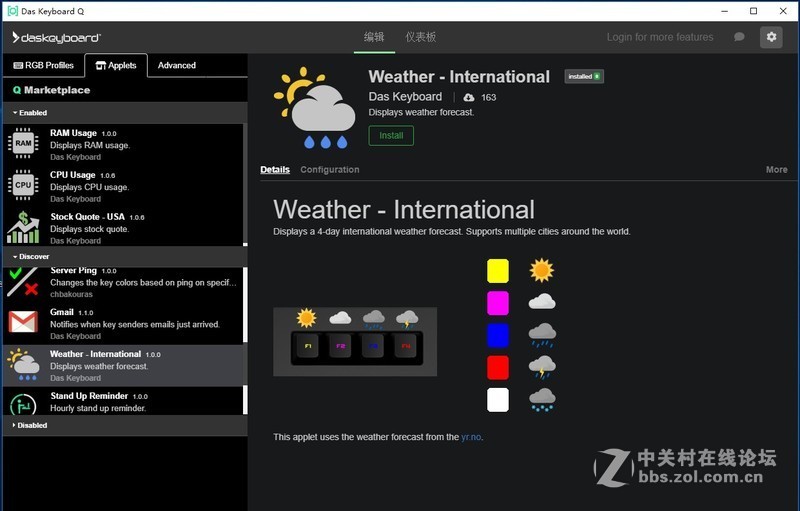Click the rain cloud icon beside blue swatch
The width and height of the screenshot is (800, 511).
(542, 335)
